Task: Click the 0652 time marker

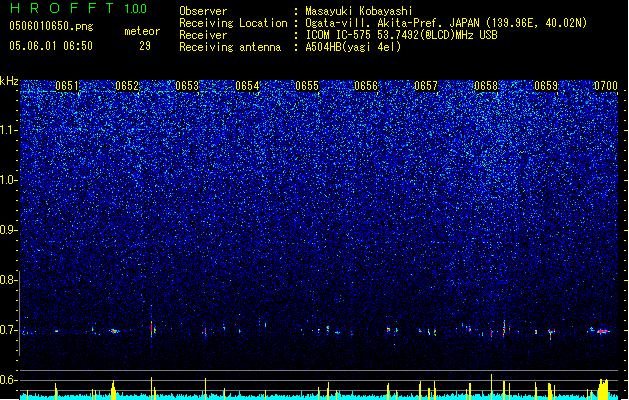Action: coord(127,85)
